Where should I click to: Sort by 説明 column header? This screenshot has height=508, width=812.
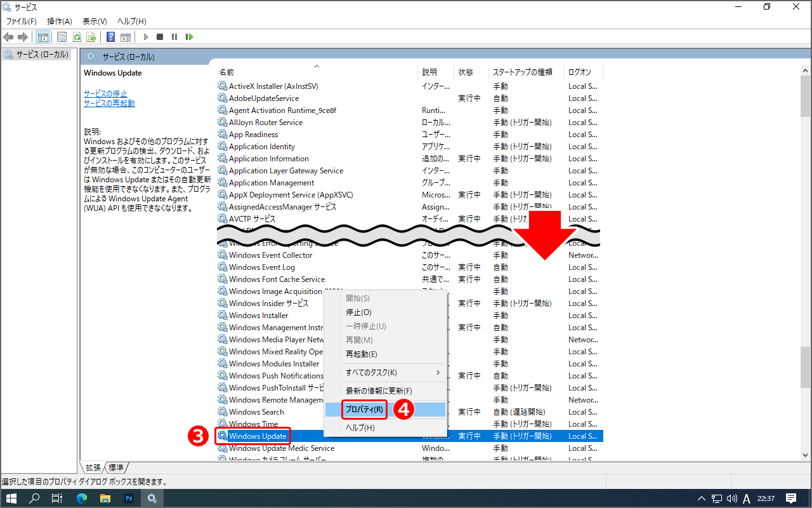point(436,72)
